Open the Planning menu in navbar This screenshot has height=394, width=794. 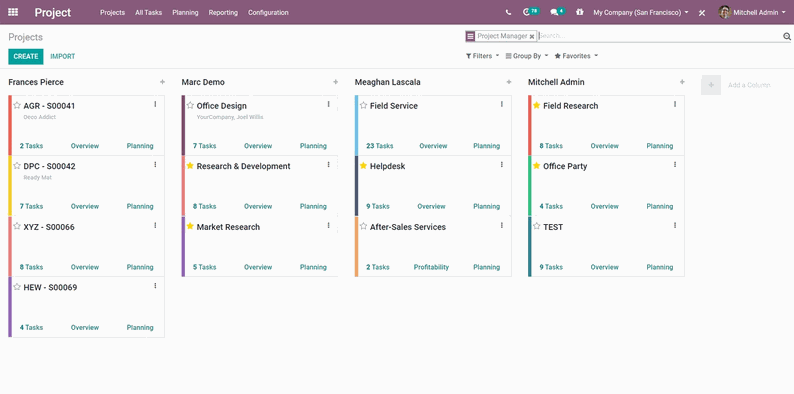click(185, 13)
